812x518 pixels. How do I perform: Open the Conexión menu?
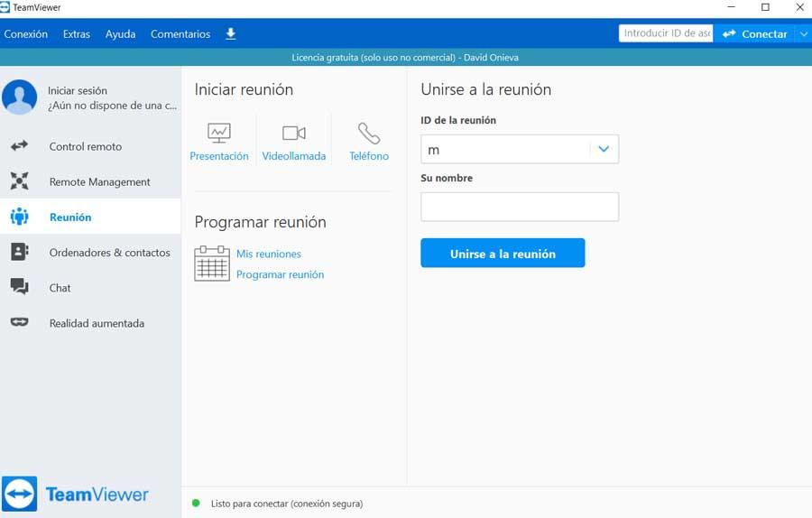tap(26, 34)
